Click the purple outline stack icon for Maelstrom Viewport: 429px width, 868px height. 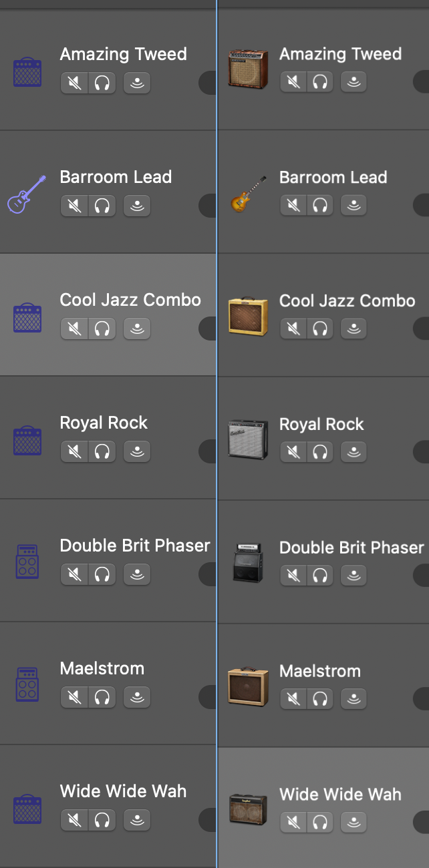coord(27,684)
